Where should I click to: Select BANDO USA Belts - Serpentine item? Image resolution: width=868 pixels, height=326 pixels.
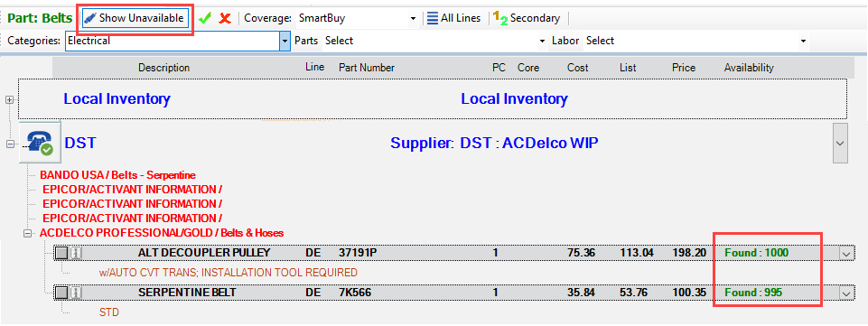[x=117, y=175]
